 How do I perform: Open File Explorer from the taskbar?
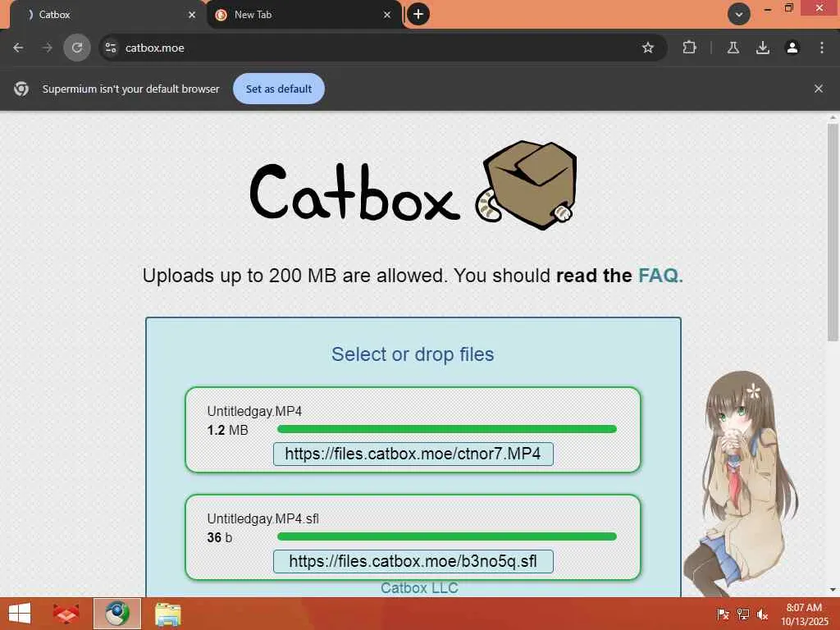167,614
